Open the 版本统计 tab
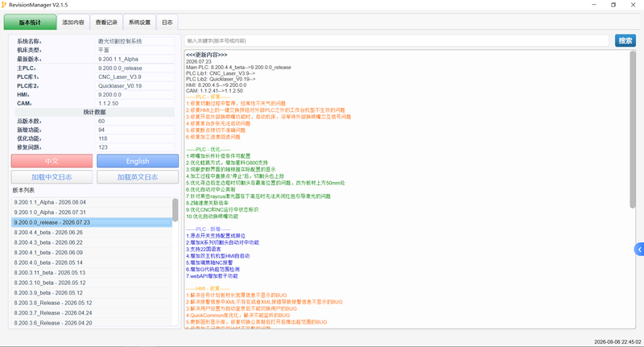This screenshot has height=347, width=644. (30, 23)
